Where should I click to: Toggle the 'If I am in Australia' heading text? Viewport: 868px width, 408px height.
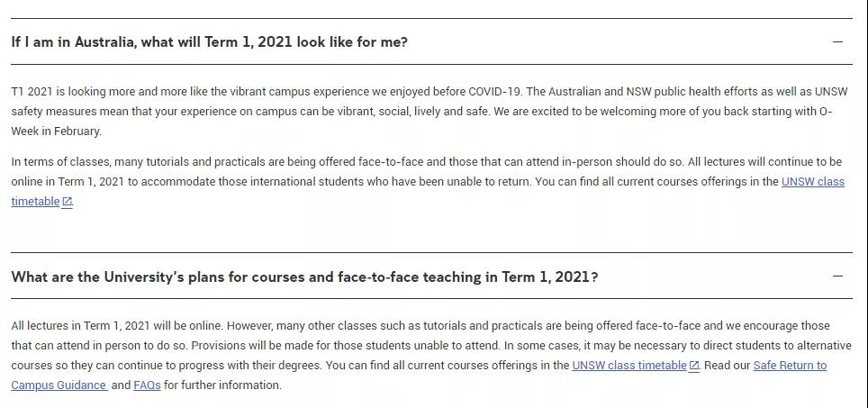click(209, 42)
